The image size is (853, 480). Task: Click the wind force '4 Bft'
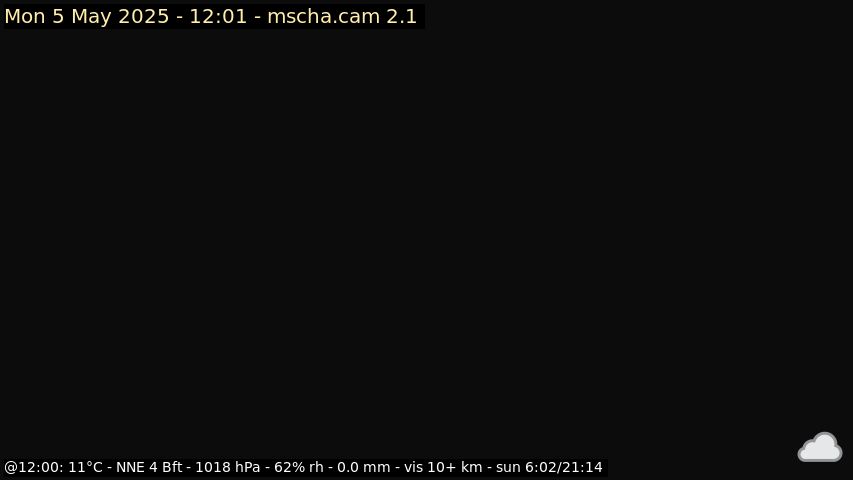pyautogui.click(x=165, y=467)
